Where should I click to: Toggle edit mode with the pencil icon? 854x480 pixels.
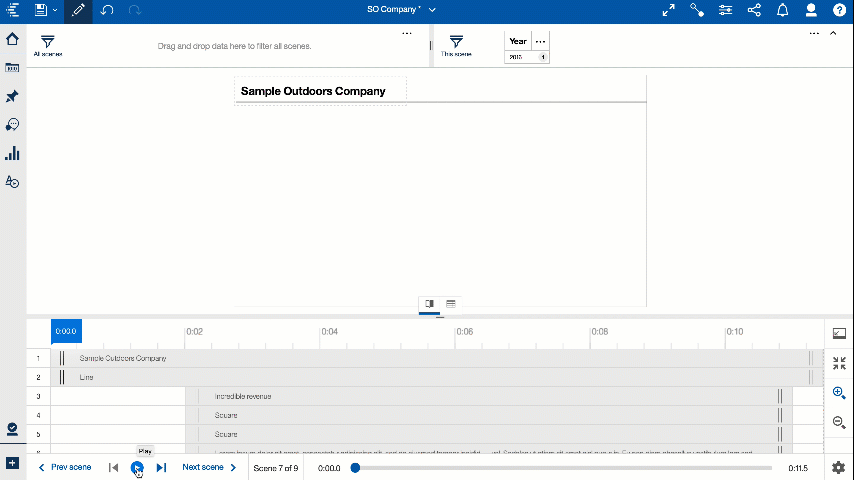[x=78, y=10]
